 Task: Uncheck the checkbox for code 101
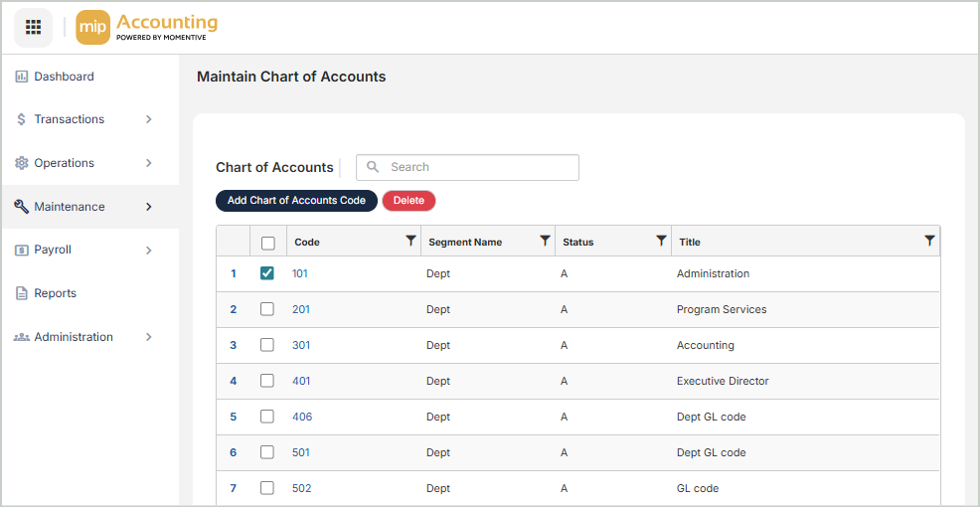pyautogui.click(x=267, y=273)
